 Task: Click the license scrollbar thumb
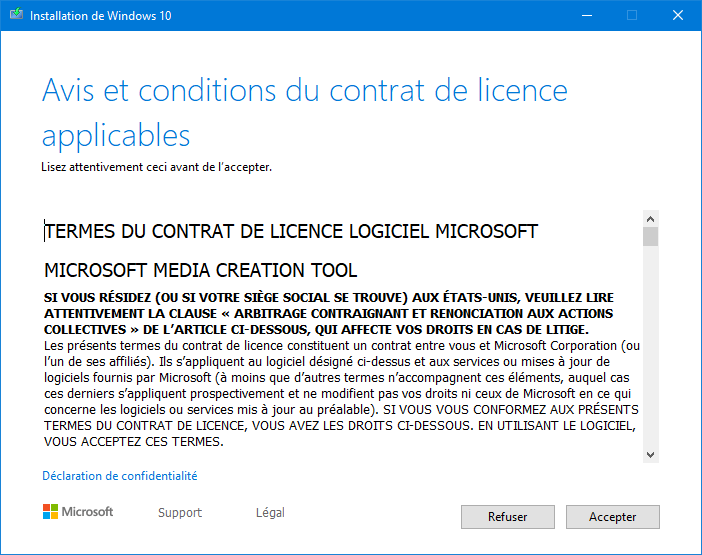coord(651,237)
